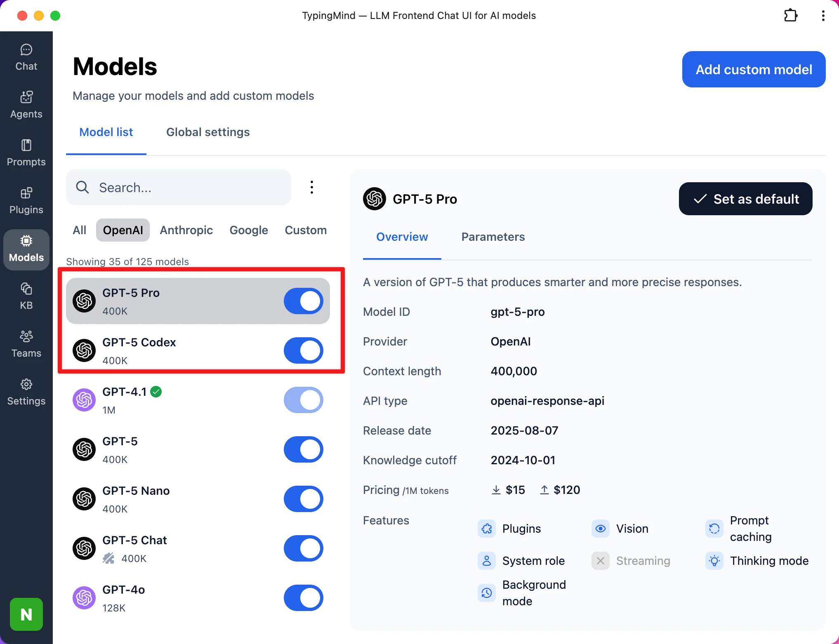
Task: Open Settings in the sidebar
Action: coord(26,393)
